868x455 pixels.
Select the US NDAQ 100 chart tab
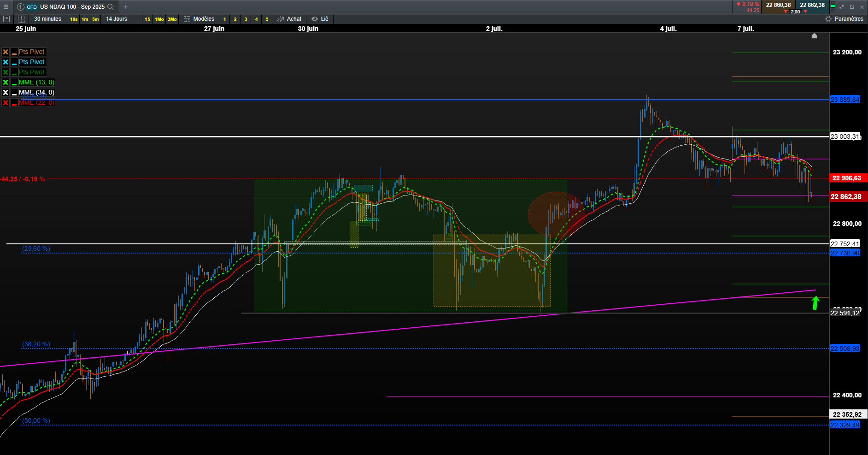(65, 7)
